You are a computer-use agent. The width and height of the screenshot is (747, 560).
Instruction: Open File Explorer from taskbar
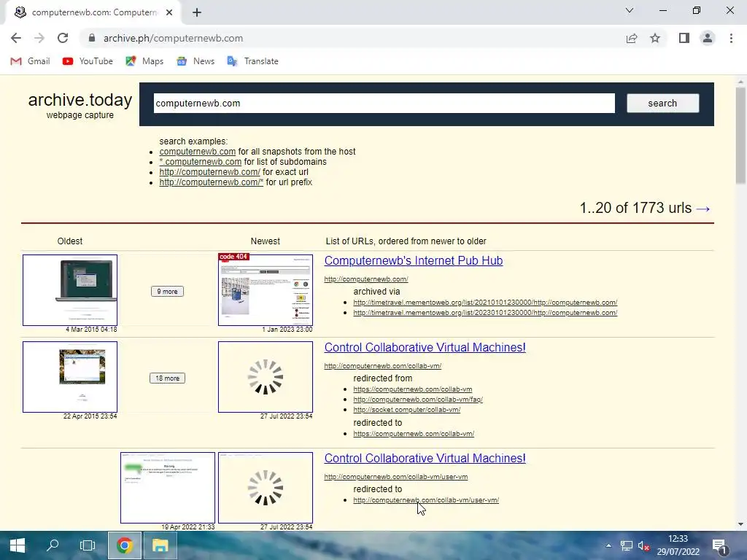point(160,545)
